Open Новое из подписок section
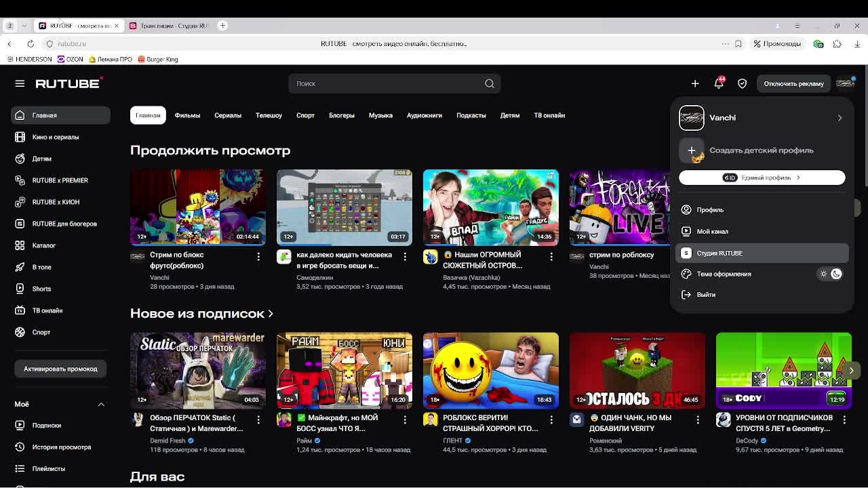Image resolution: width=868 pixels, height=488 pixels. (x=201, y=314)
